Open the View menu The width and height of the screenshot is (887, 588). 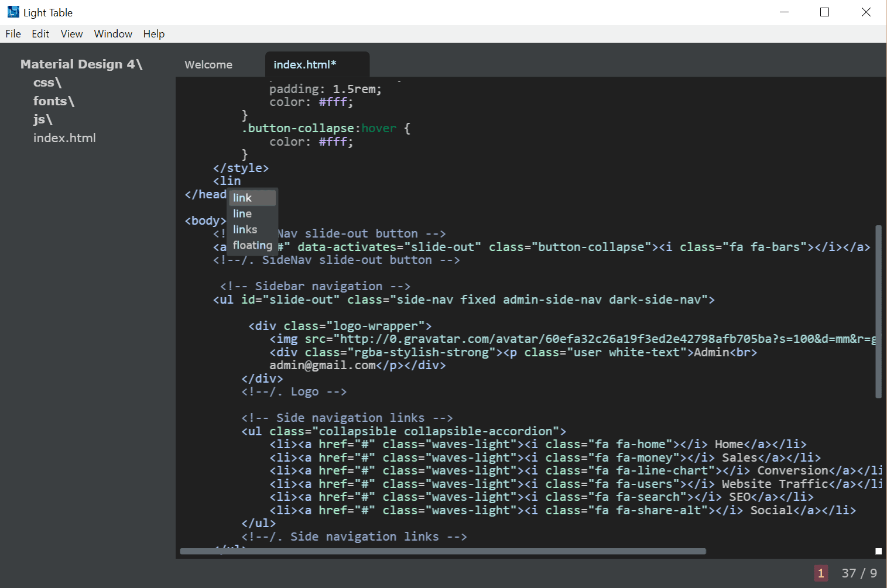(x=71, y=34)
